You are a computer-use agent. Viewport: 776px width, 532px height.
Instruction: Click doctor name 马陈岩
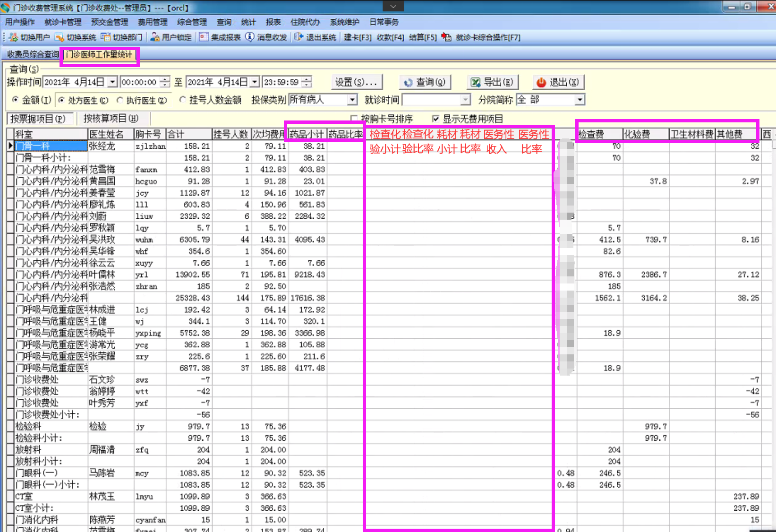(102, 473)
